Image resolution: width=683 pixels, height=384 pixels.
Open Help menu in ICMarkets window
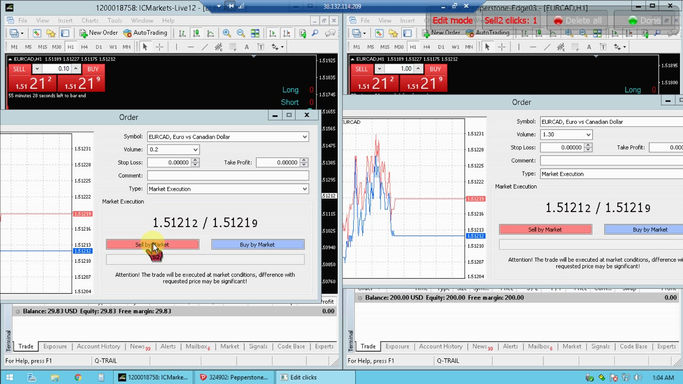pyautogui.click(x=168, y=20)
